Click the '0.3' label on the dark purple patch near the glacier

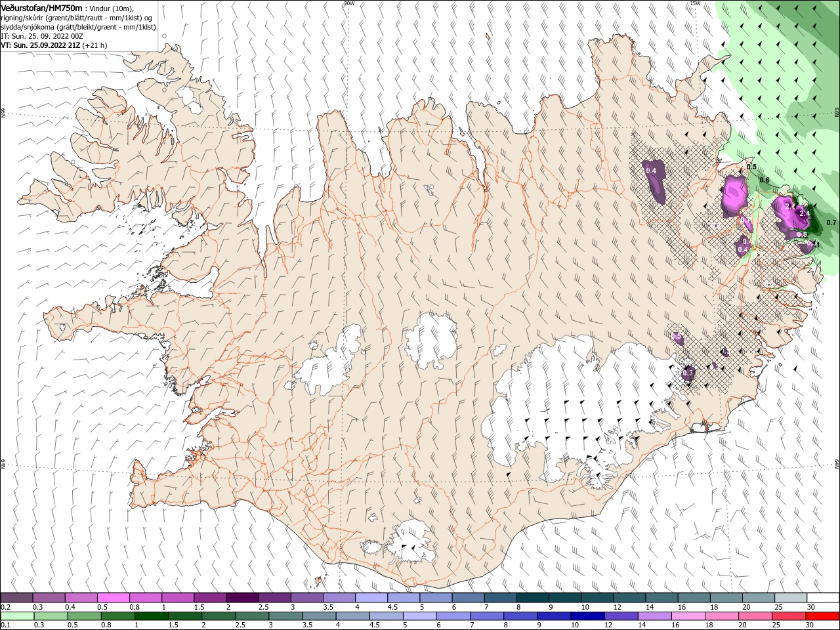tap(688, 373)
